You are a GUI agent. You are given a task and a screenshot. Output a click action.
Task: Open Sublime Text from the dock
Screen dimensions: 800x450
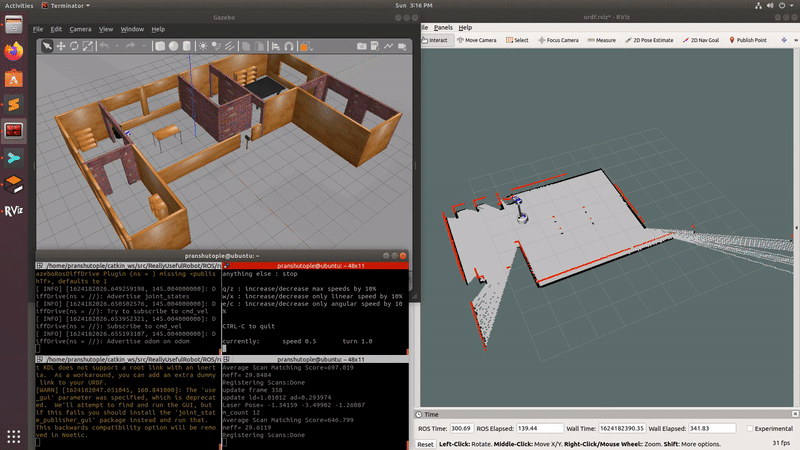coord(14,105)
